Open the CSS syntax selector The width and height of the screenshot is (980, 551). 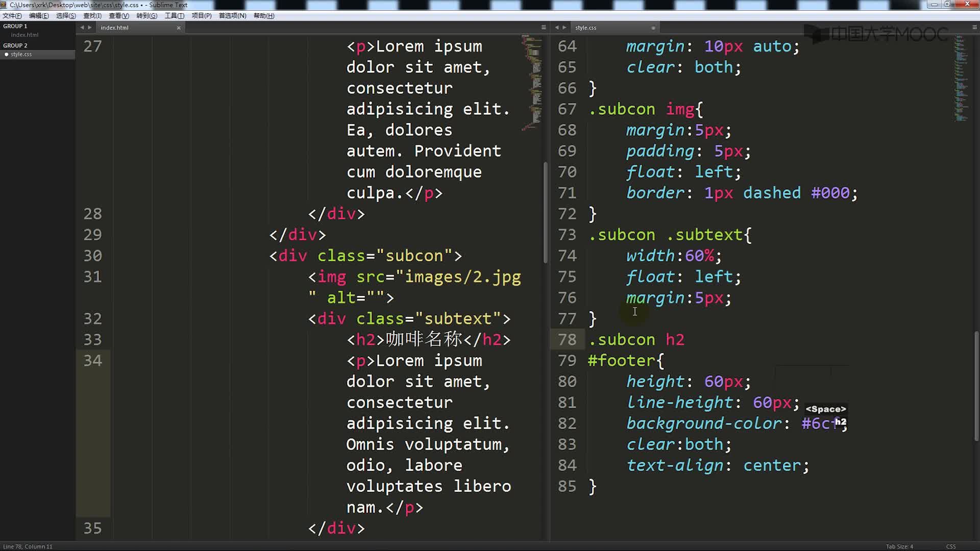tap(951, 546)
